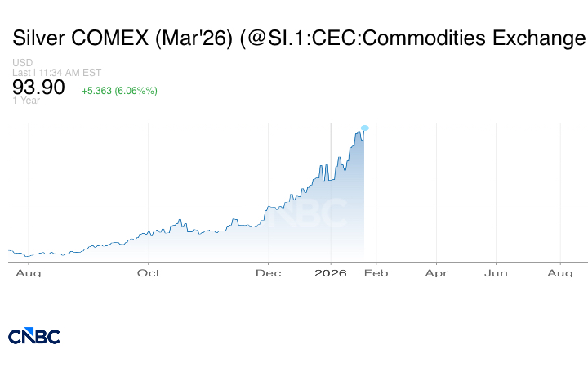Select the leftmost Aug label on the time axis
Screen dimensions: 588x368
[29, 272]
